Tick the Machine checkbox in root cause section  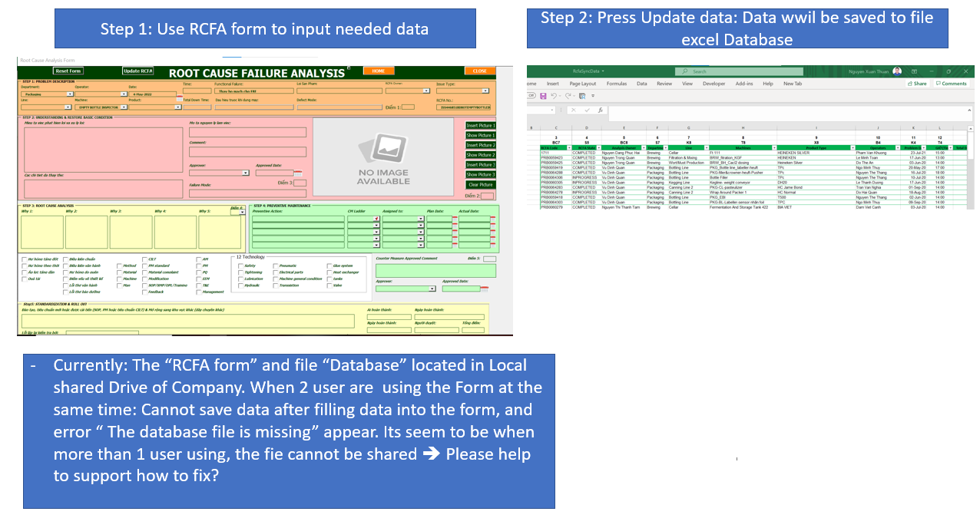coord(119,279)
